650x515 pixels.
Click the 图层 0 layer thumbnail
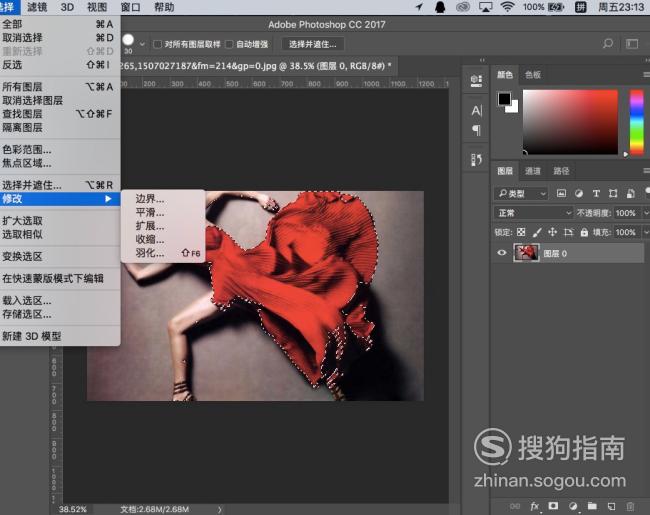coord(526,253)
